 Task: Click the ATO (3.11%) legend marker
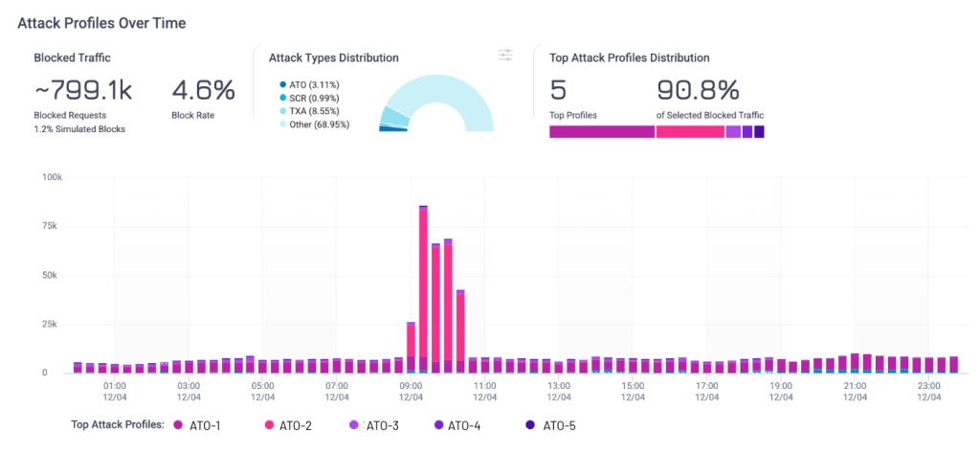(283, 84)
